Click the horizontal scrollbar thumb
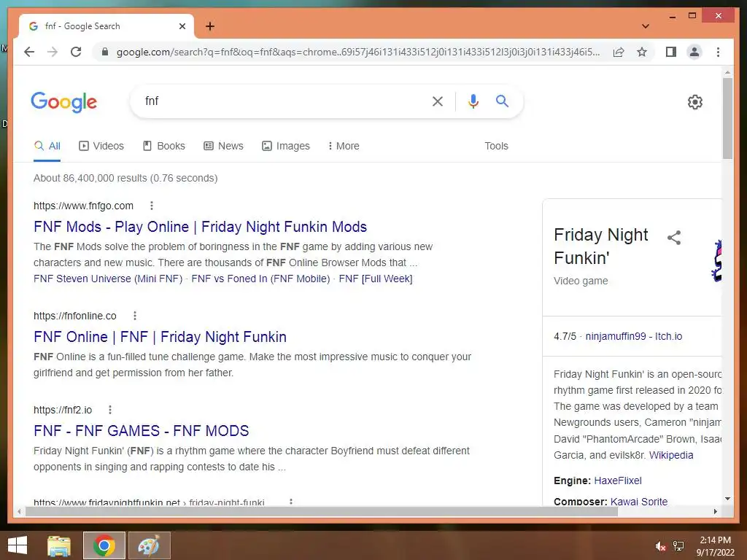 pyautogui.click(x=322, y=511)
